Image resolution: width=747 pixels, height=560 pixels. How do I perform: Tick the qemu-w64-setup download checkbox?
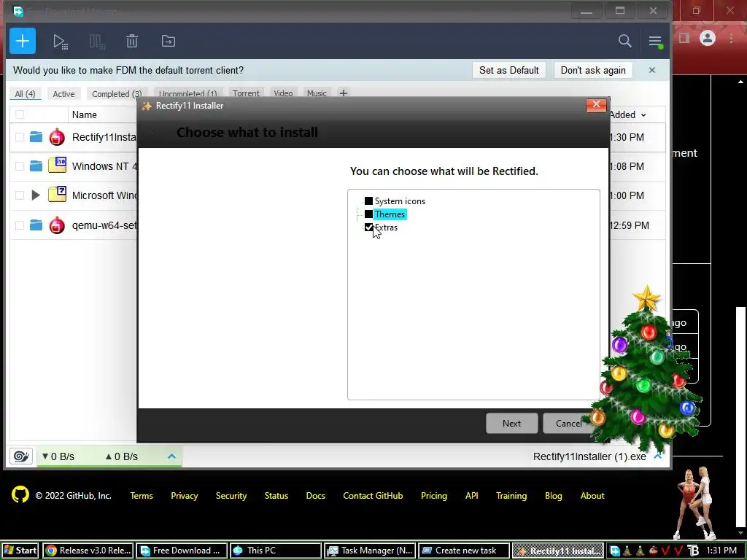pos(20,225)
